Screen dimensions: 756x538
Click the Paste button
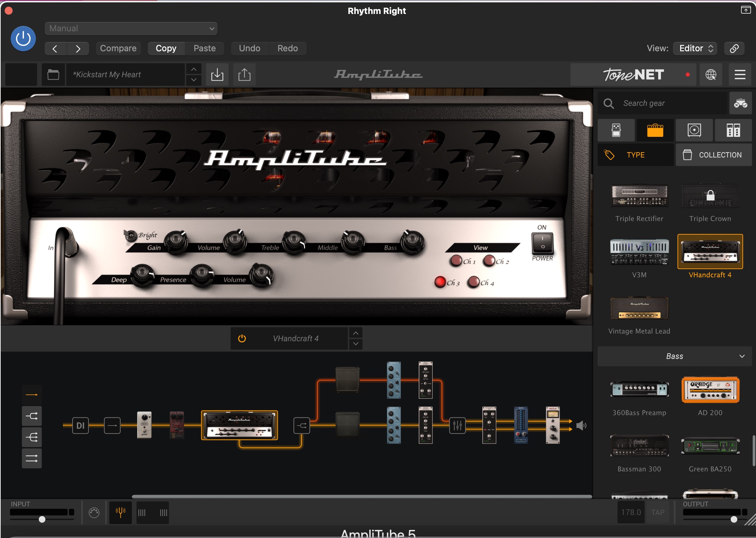(205, 49)
